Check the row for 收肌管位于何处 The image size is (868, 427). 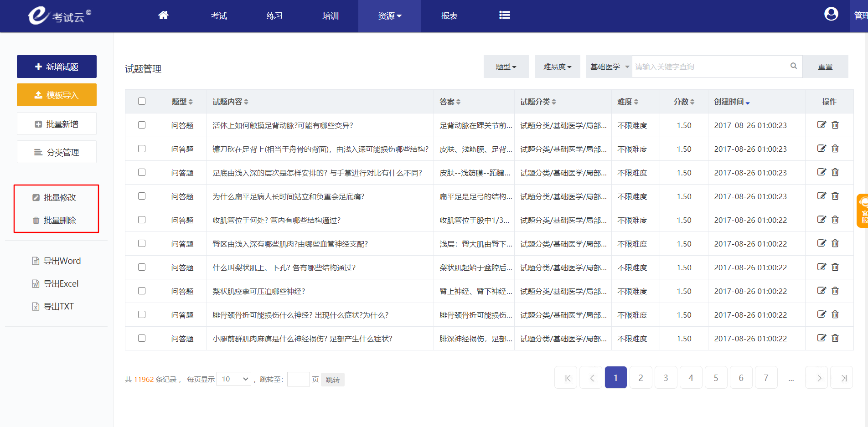pyautogui.click(x=142, y=220)
